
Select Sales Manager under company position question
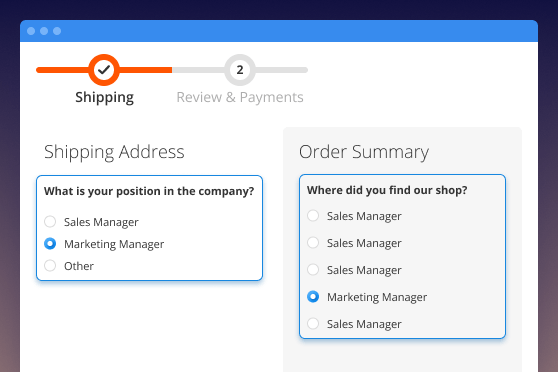tap(50, 221)
